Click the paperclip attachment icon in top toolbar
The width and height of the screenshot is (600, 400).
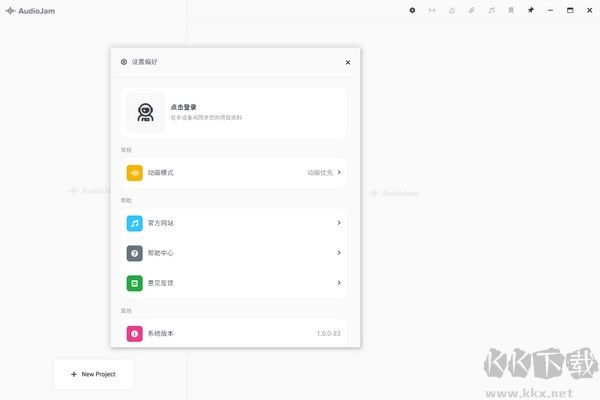click(x=472, y=10)
